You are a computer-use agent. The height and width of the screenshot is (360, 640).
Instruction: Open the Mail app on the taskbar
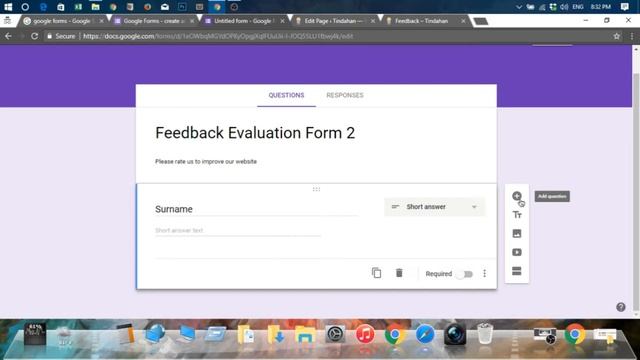point(165,7)
